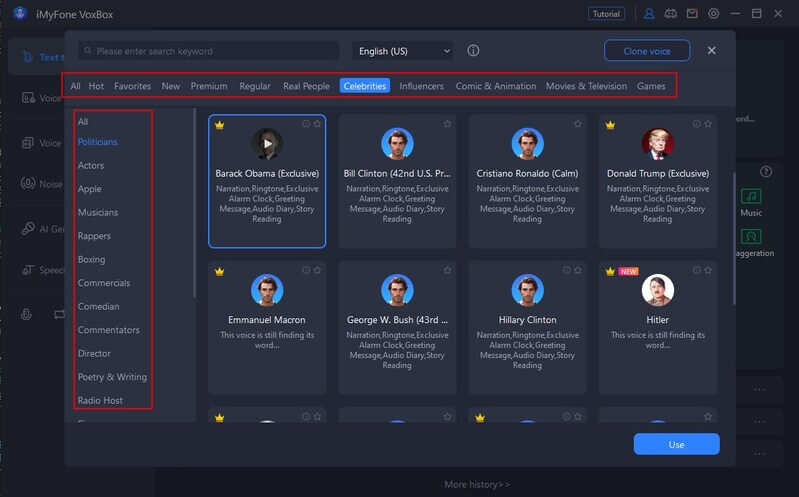Screen dimensions: 799x497
Task: Star the Cristiano Ronaldo voice as favorite
Action: (x=577, y=124)
